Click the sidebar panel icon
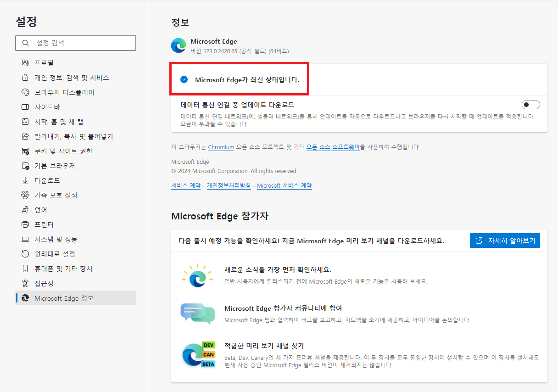558x392 pixels. click(x=25, y=107)
